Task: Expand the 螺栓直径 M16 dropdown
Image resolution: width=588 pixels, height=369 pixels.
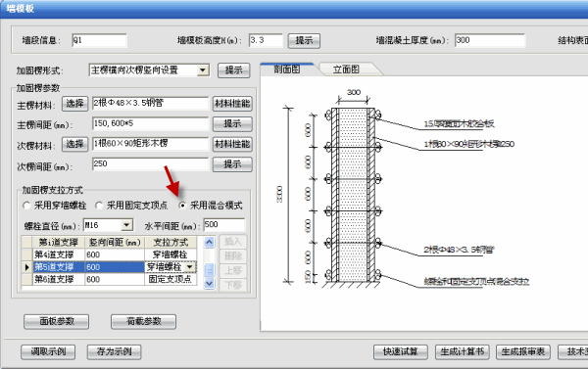Action: pyautogui.click(x=126, y=225)
